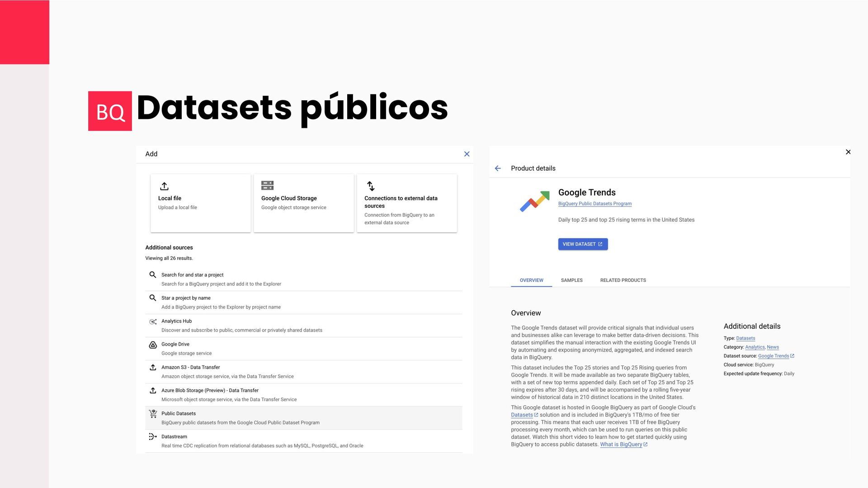Click the Analytics Hub icon
The height and width of the screenshot is (488, 868).
pos(153,322)
